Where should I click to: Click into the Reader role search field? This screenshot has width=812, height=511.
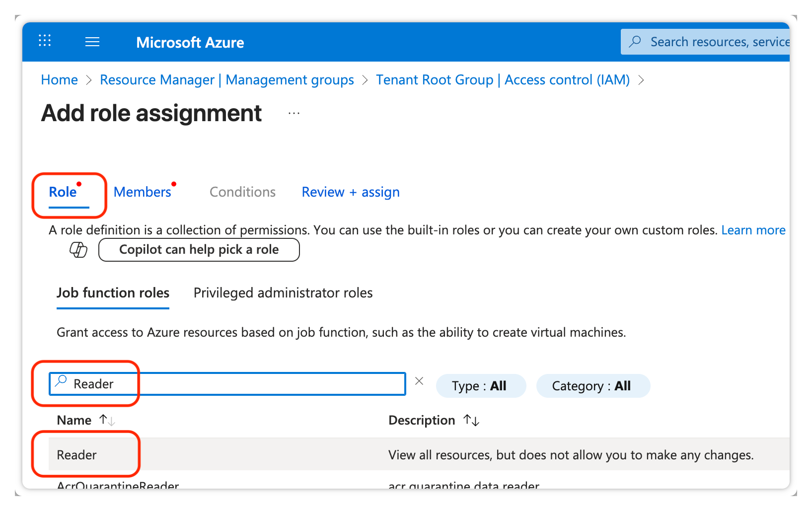click(x=227, y=384)
